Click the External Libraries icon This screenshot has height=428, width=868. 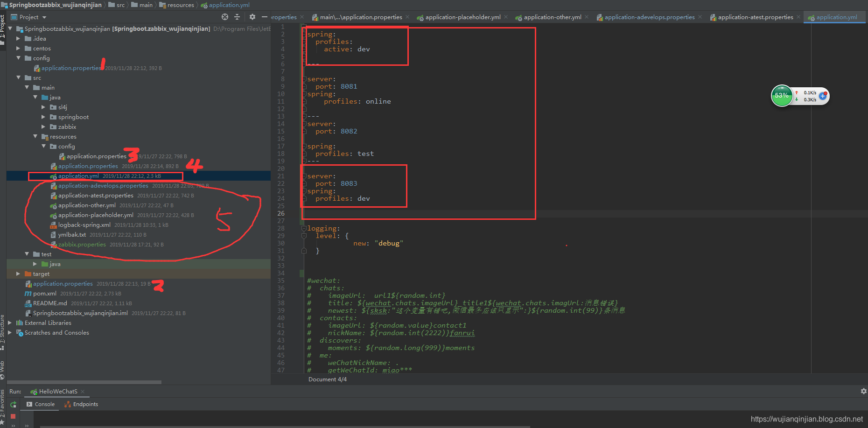[20, 323]
